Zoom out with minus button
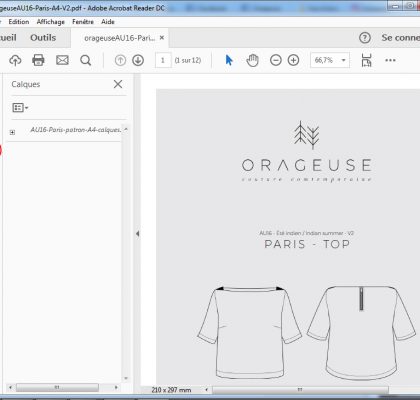This screenshot has width=420, height=400. pos(276,60)
